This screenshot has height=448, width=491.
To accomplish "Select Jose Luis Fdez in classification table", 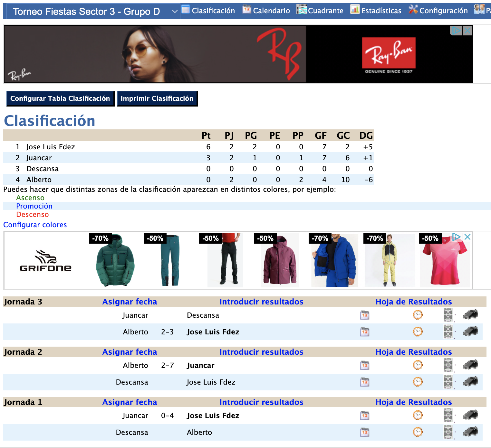I will (51, 147).
